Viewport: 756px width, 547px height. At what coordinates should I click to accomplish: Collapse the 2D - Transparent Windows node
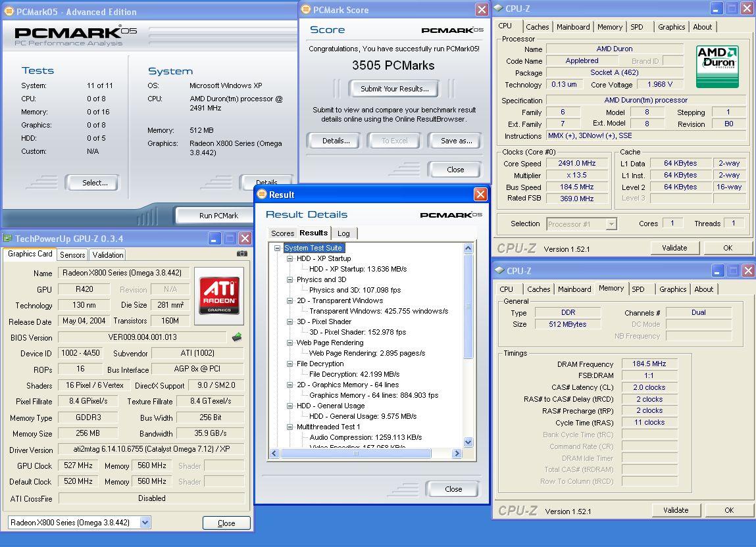tap(290, 300)
